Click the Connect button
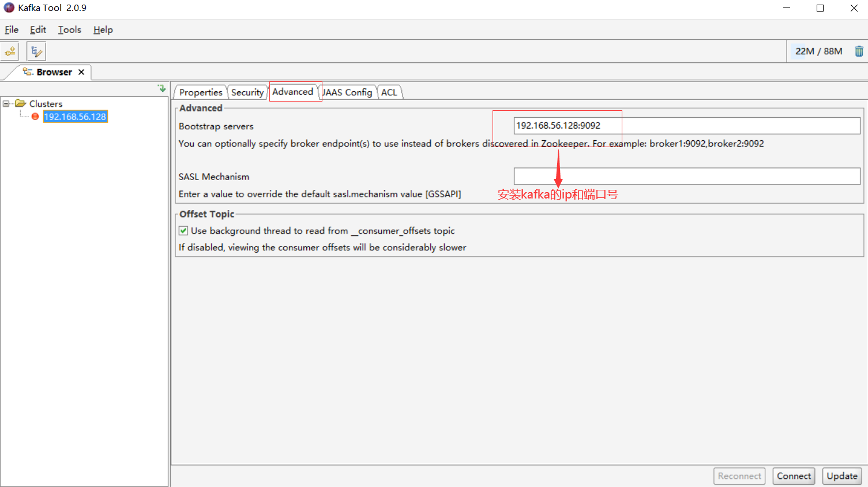The image size is (868, 487). [794, 476]
